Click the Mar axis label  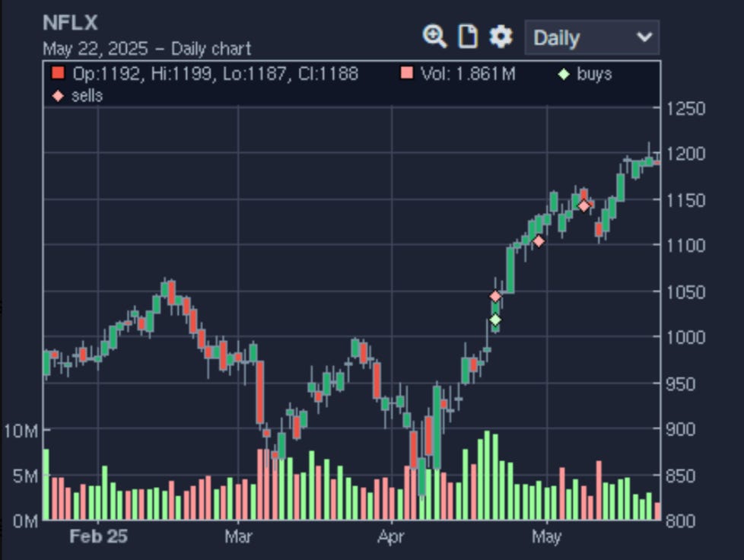coord(238,536)
